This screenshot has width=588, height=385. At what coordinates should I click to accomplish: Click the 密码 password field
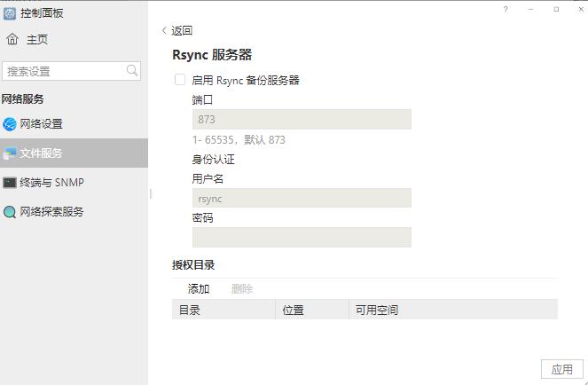pos(302,237)
